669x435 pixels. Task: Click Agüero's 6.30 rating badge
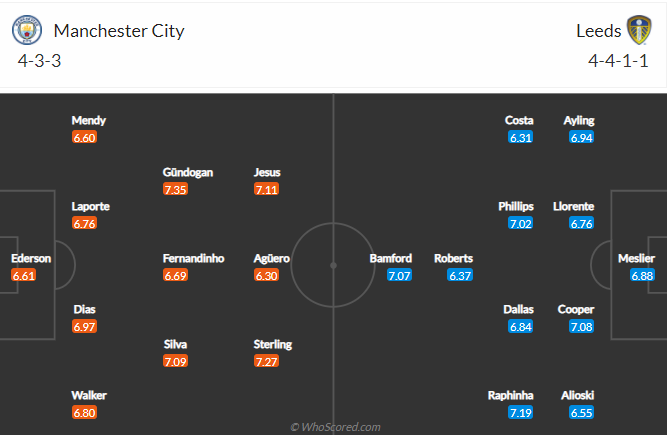tap(267, 275)
